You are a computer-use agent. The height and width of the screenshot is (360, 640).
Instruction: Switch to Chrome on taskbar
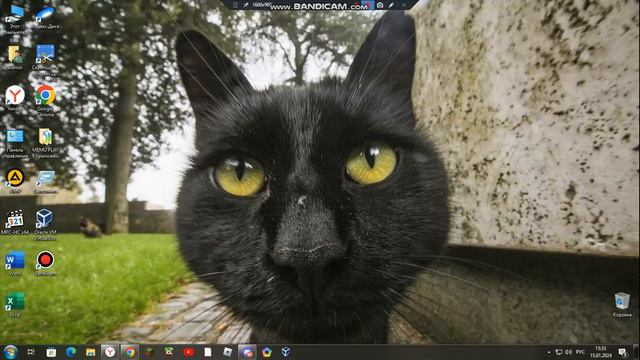click(x=129, y=352)
